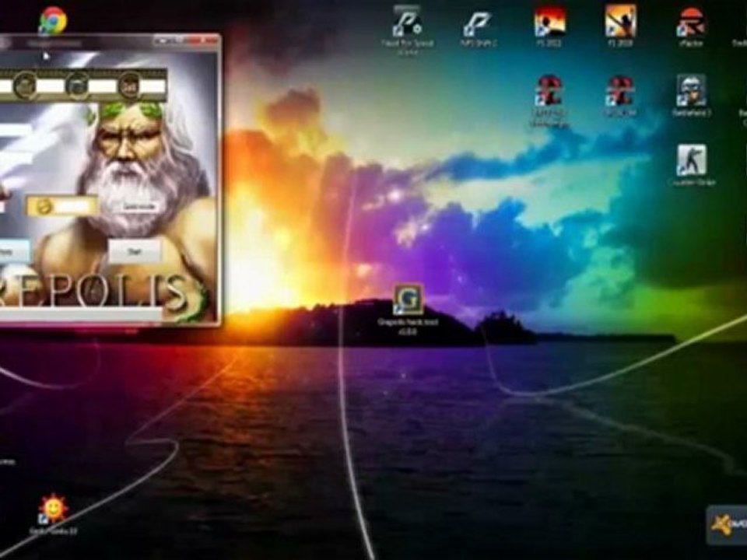The image size is (747, 560).
Task: Click the light-blue button left of Start
Action: 13,251
